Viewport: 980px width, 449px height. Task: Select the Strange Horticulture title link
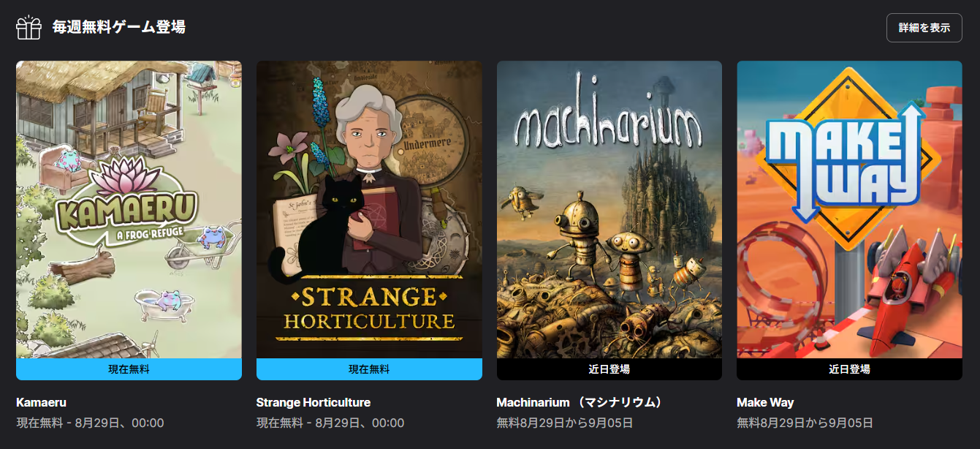[314, 402]
